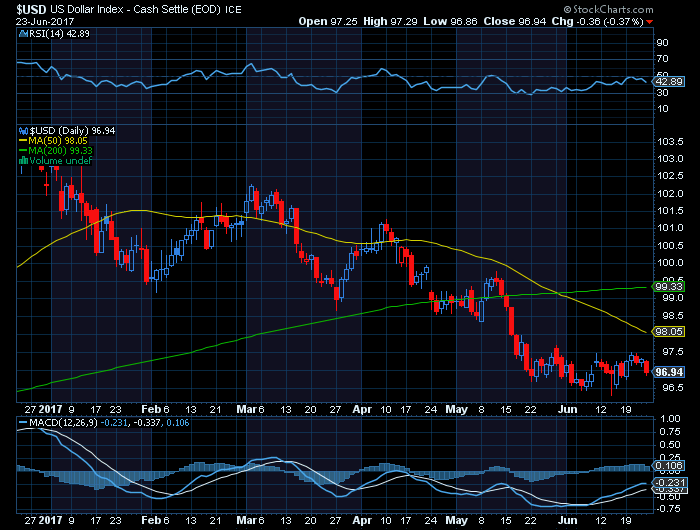Click the 1.00 label on MACD axis
The image size is (700, 530).
coord(670,419)
